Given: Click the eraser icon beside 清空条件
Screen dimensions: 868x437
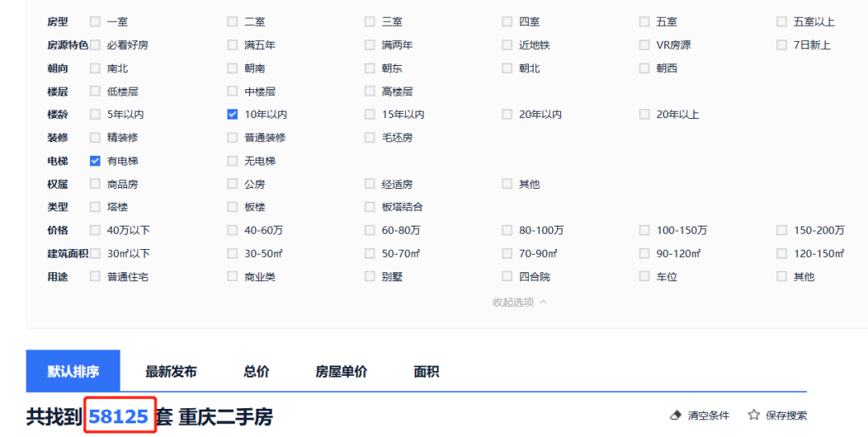Looking at the screenshot, I should click(x=675, y=415).
